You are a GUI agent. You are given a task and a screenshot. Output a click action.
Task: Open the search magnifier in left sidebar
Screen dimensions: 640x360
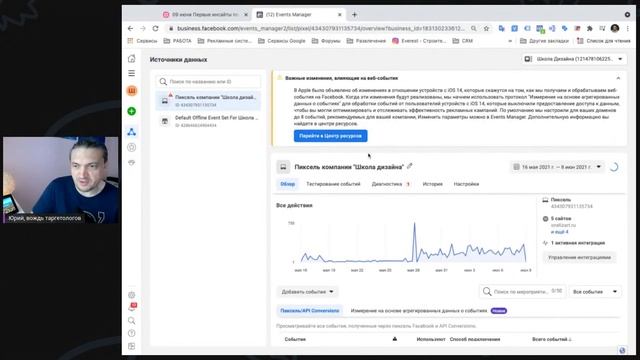click(x=131, y=320)
